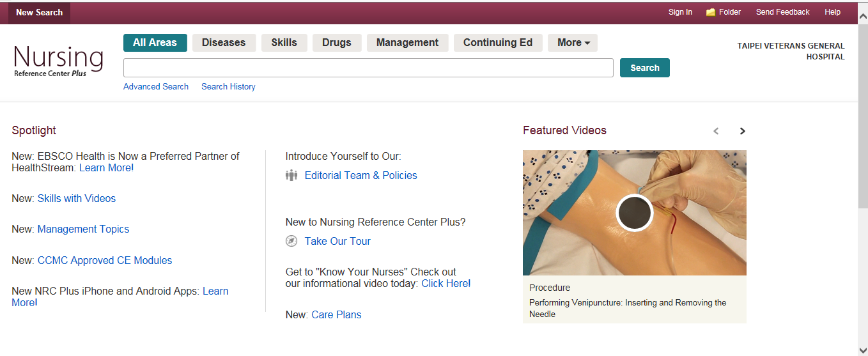
Task: Play the venipuncture video circle button
Action: tap(634, 213)
